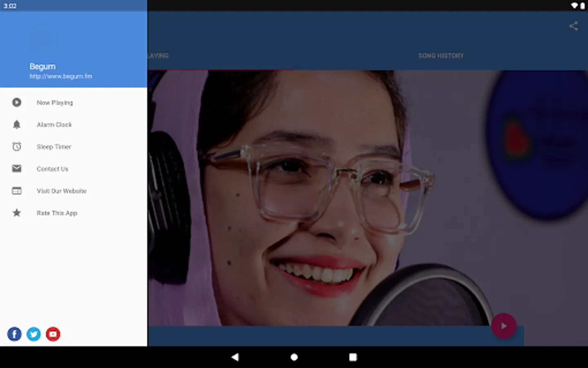588x368 pixels.
Task: Open the Alarm Clock menu item
Action: pyautogui.click(x=73, y=125)
